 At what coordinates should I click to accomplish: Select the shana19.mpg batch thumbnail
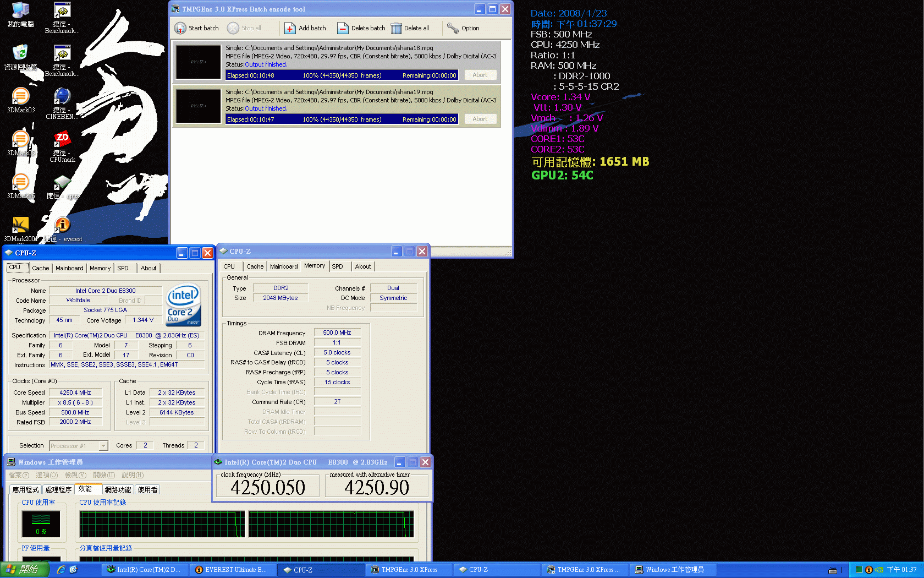[x=198, y=106]
